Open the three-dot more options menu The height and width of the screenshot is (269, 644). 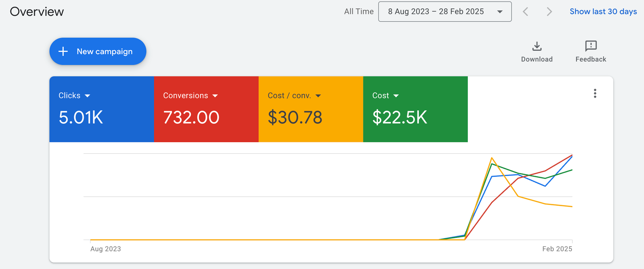tap(595, 94)
